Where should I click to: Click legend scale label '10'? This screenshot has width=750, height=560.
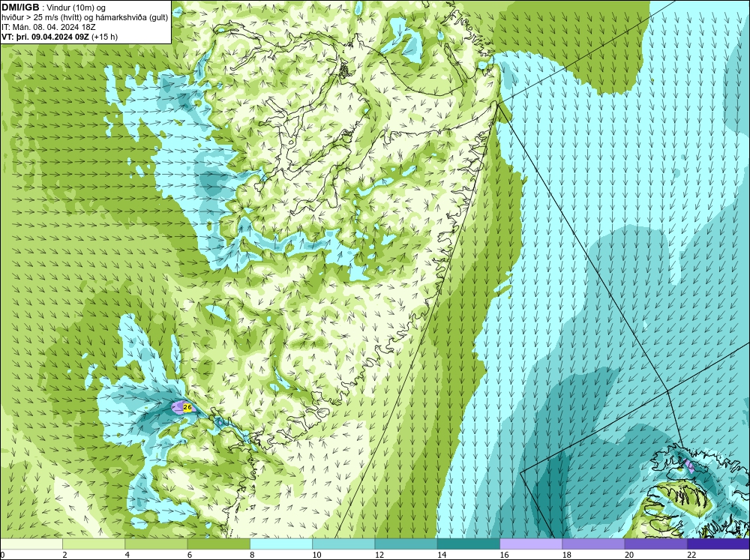pyautogui.click(x=316, y=555)
